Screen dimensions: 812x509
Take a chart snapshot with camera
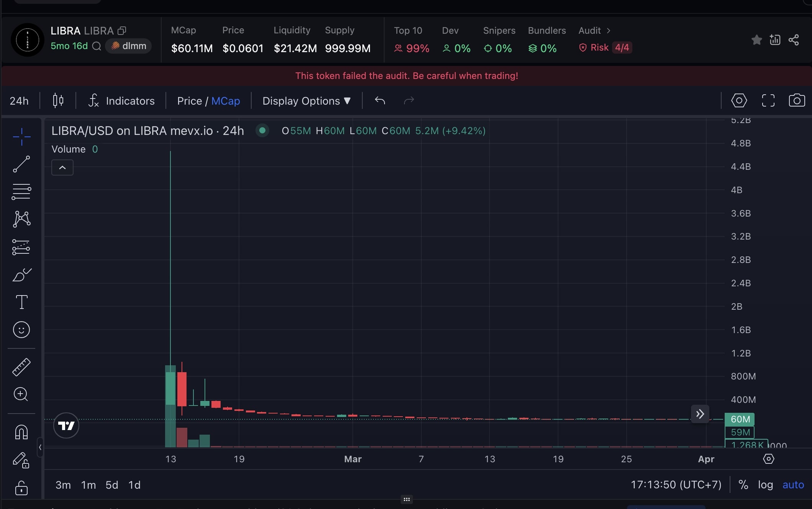(797, 100)
